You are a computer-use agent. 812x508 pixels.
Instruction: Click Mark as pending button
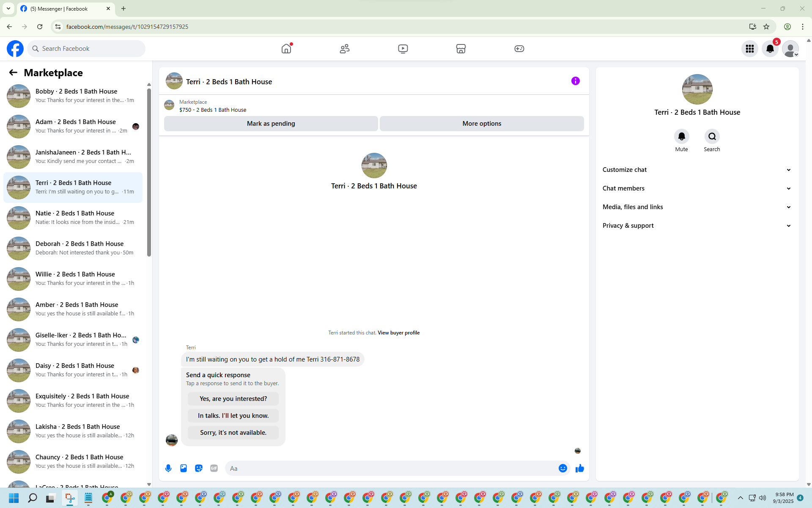pos(271,124)
